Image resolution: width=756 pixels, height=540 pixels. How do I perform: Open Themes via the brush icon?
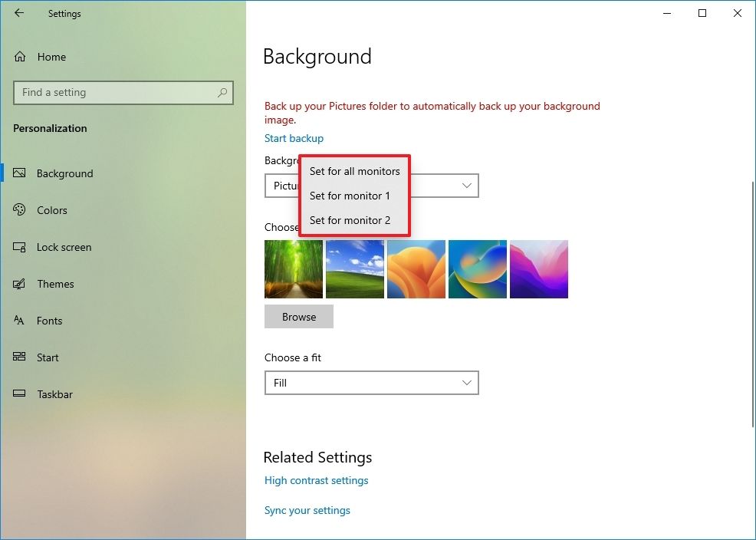18,284
